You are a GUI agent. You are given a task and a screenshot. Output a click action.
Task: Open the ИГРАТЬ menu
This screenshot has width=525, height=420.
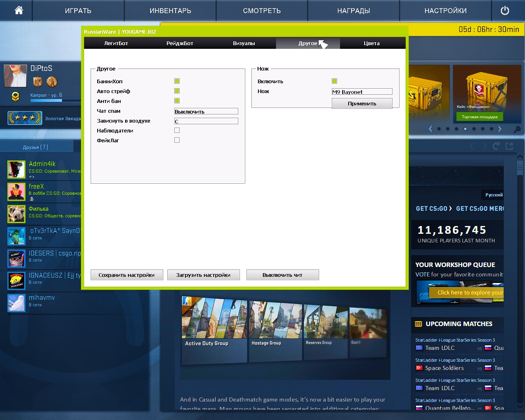pos(78,11)
